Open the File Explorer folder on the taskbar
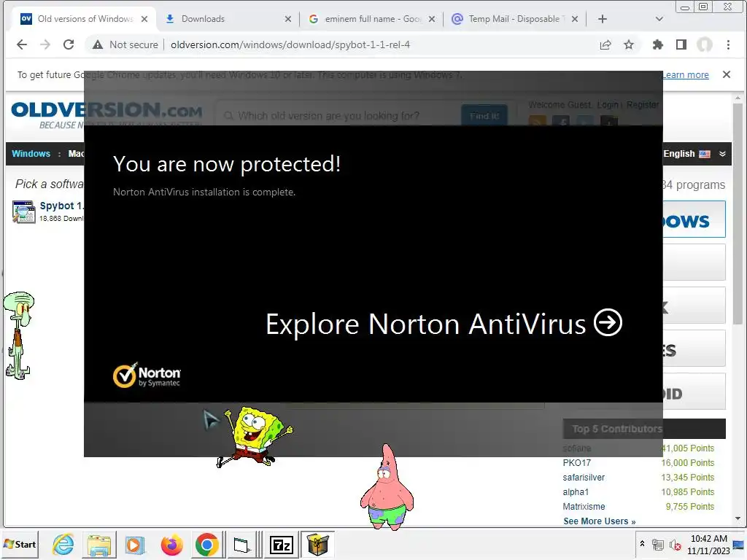This screenshot has height=560, width=747. coord(99,544)
